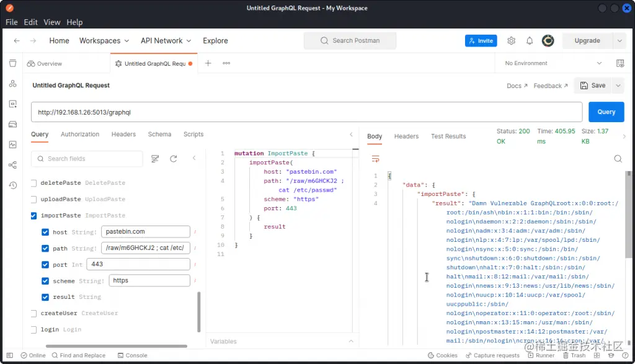
Task: Open the Edit menu
Action: [x=30, y=22]
